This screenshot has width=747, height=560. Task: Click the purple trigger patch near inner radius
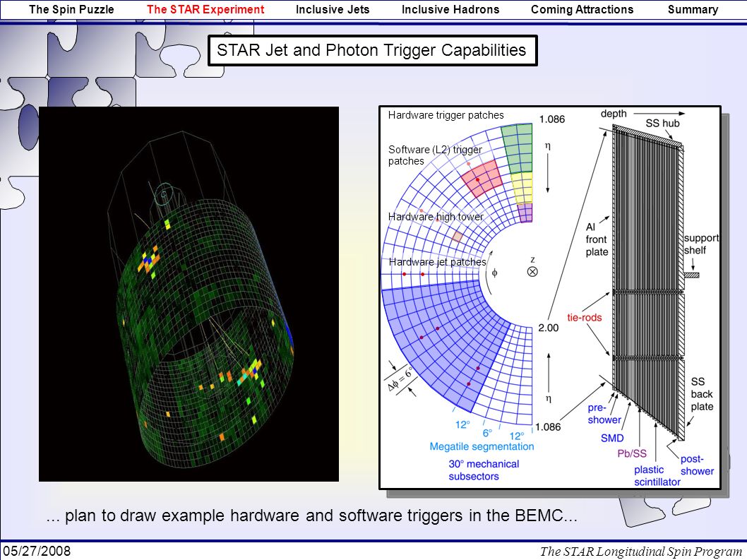point(525,213)
